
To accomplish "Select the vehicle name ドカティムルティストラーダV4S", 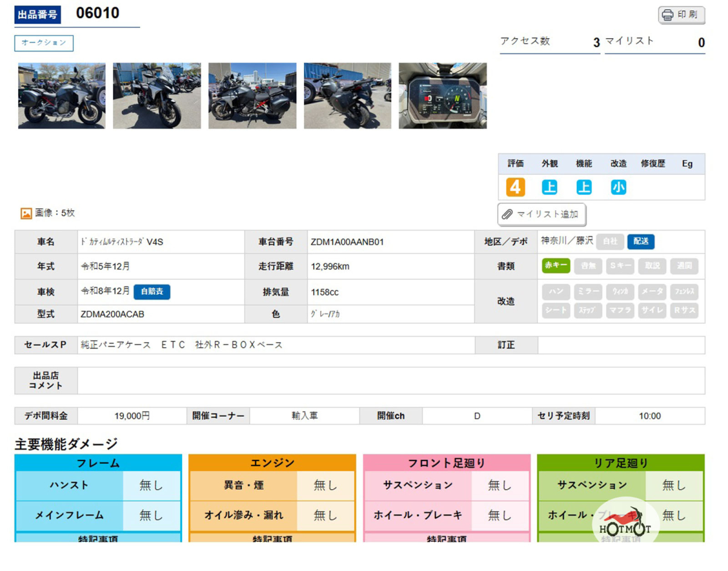I will [x=122, y=242].
